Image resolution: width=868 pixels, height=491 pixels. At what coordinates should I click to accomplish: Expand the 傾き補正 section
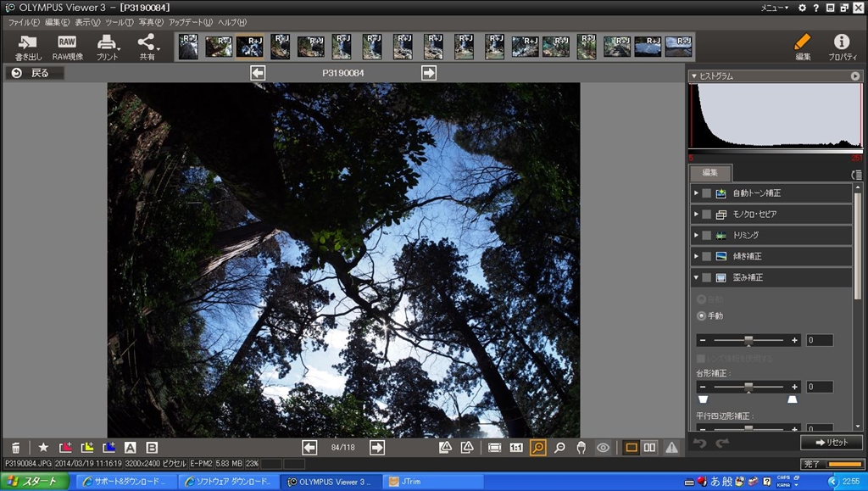pos(697,256)
